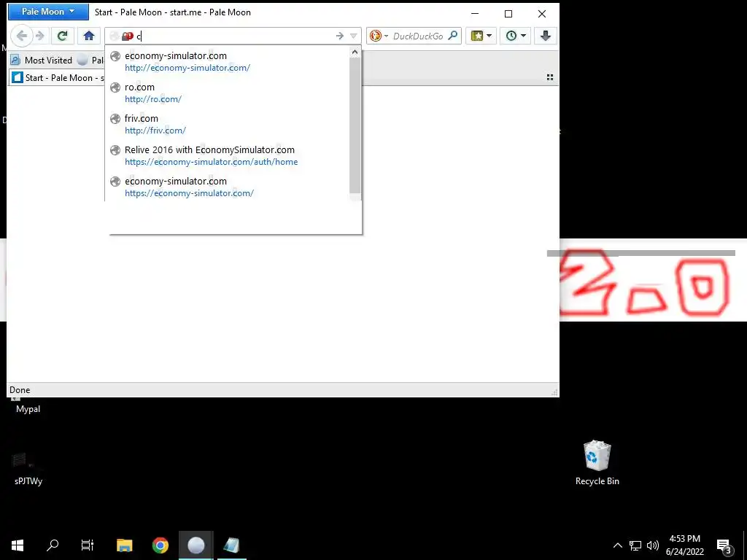The height and width of the screenshot is (560, 747).
Task: Select the Start - Pale Moon tab
Action: pyautogui.click(x=57, y=77)
